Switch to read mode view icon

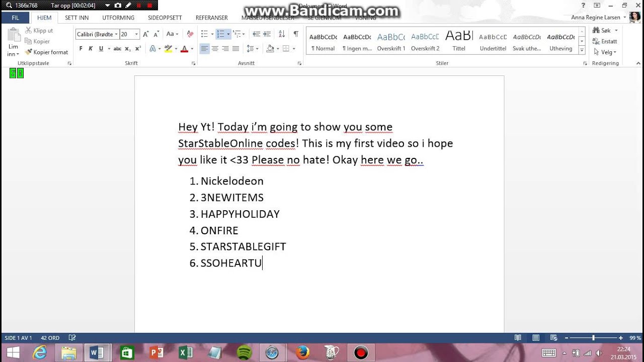point(518,338)
